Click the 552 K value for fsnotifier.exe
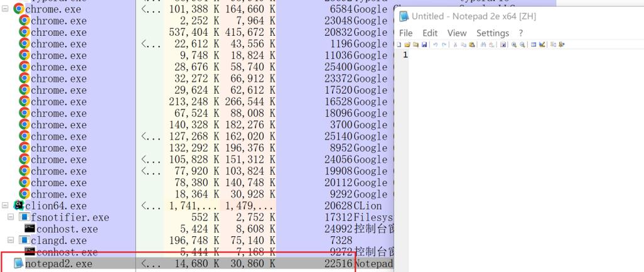This screenshot has width=644, height=272. click(206, 217)
